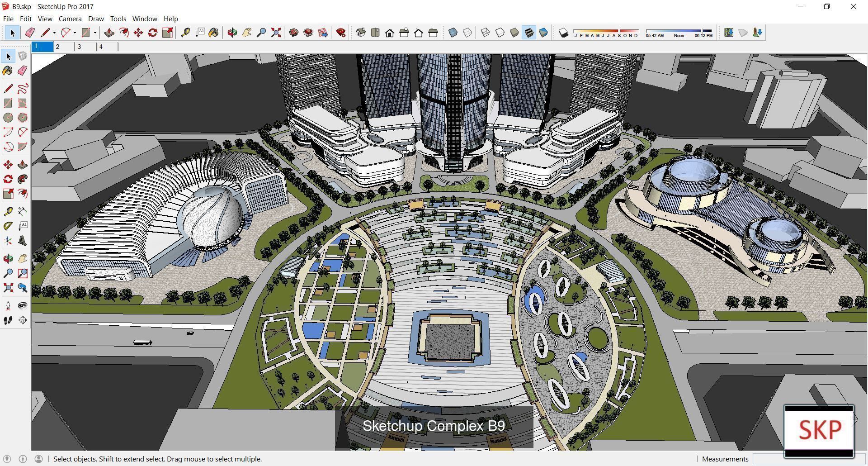Click the Preview in Google Earth icon
Image resolution: width=868 pixels, height=466 pixels.
758,33
